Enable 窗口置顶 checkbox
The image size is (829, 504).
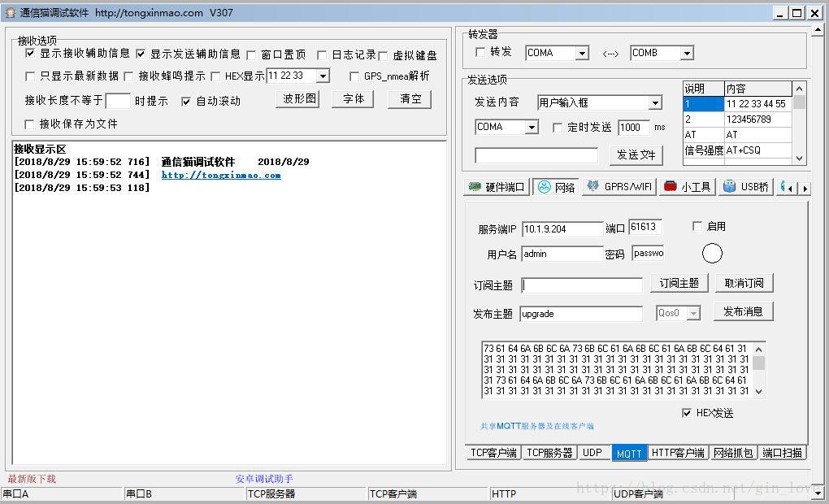[251, 55]
